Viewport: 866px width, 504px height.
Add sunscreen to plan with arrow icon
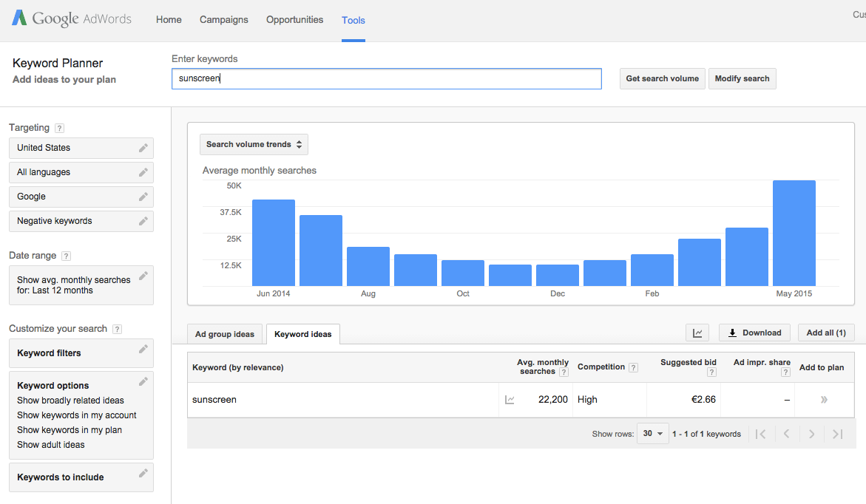824,400
